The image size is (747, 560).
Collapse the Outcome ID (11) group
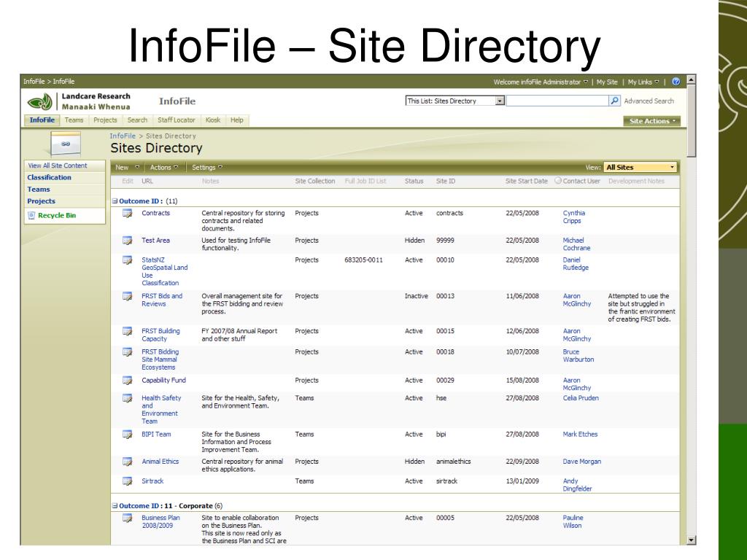115,201
